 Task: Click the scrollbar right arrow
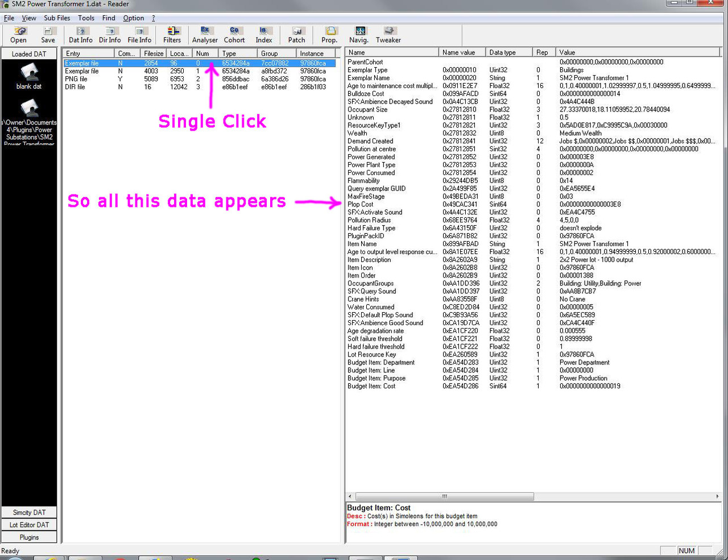tap(717, 496)
